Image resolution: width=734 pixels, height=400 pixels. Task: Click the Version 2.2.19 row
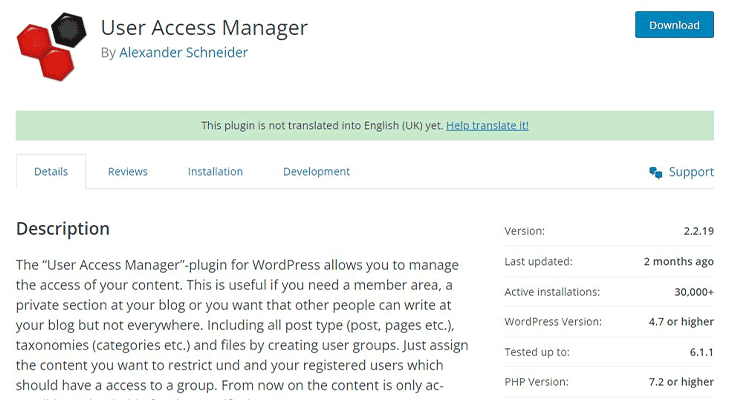609,231
